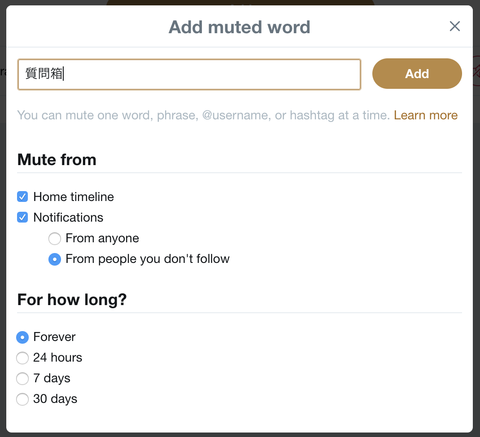
Task: Click the '30 days' label text
Action: pos(55,399)
